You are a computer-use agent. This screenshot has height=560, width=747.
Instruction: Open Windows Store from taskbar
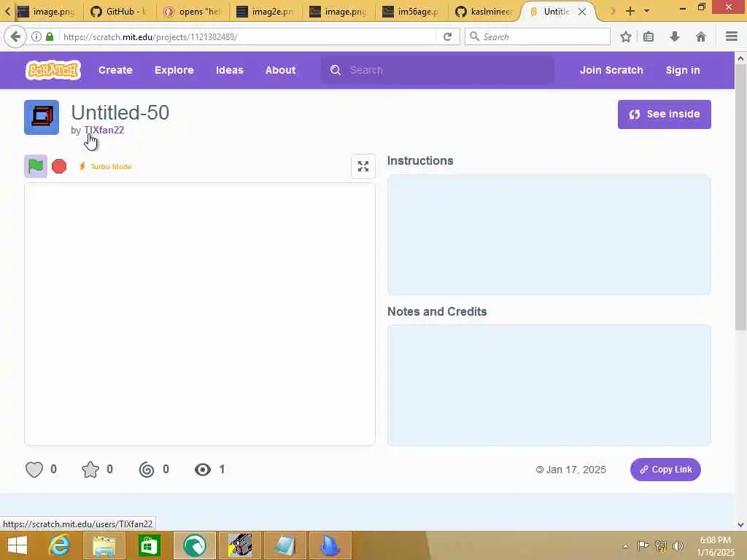(x=149, y=545)
